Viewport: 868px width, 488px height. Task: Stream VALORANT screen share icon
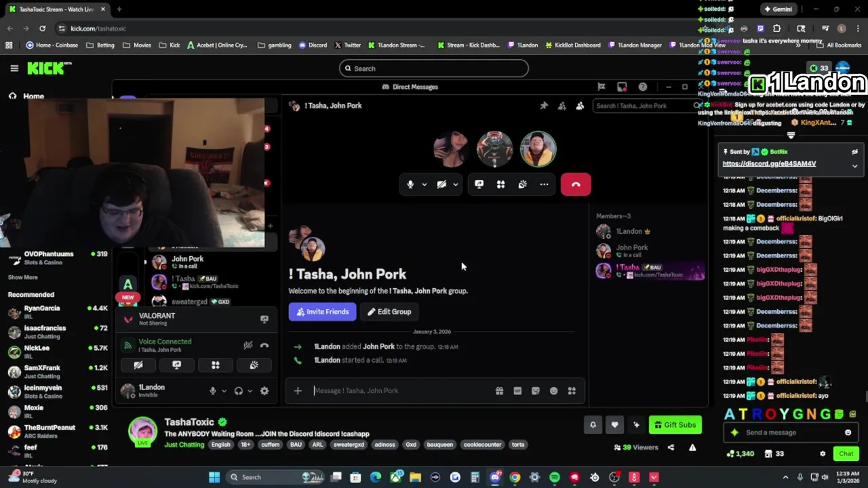[x=264, y=319]
